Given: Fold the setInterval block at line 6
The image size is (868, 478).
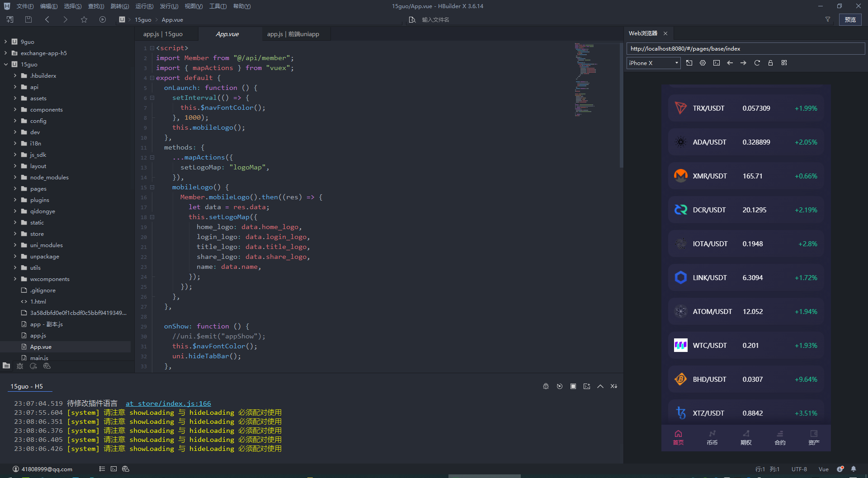Looking at the screenshot, I should point(152,98).
